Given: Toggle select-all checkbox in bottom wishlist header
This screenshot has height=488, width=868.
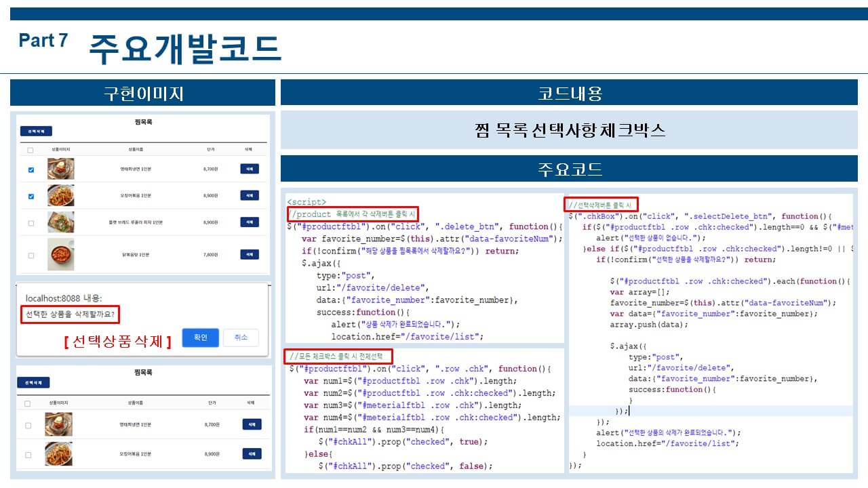Looking at the screenshot, I should pyautogui.click(x=27, y=403).
